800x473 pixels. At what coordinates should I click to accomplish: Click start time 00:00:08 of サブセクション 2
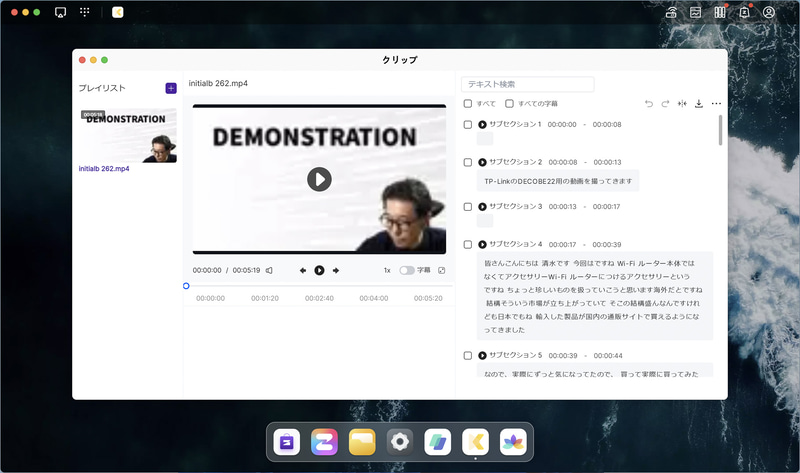click(563, 162)
